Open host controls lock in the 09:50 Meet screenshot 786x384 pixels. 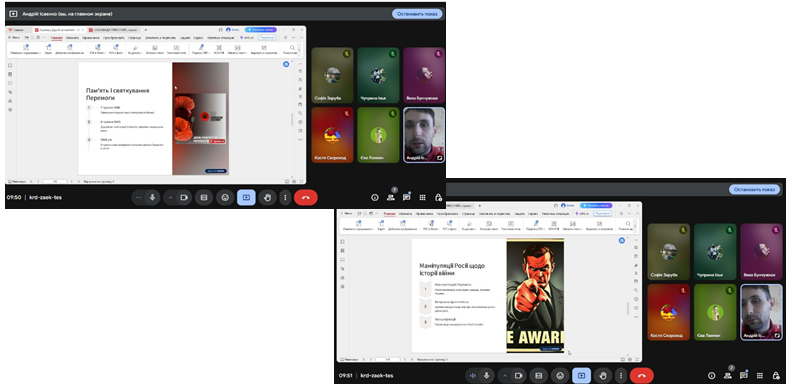click(438, 198)
